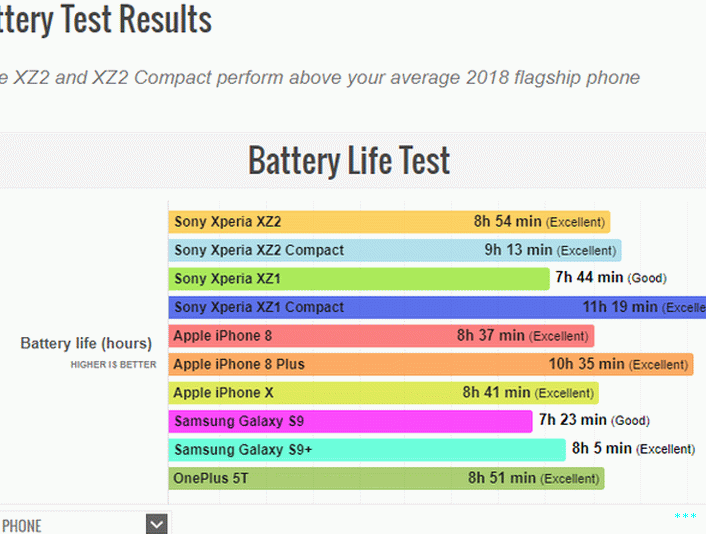Select the magenta Samsung Galaxy S9 bar
The width and height of the screenshot is (706, 534).
point(350,421)
